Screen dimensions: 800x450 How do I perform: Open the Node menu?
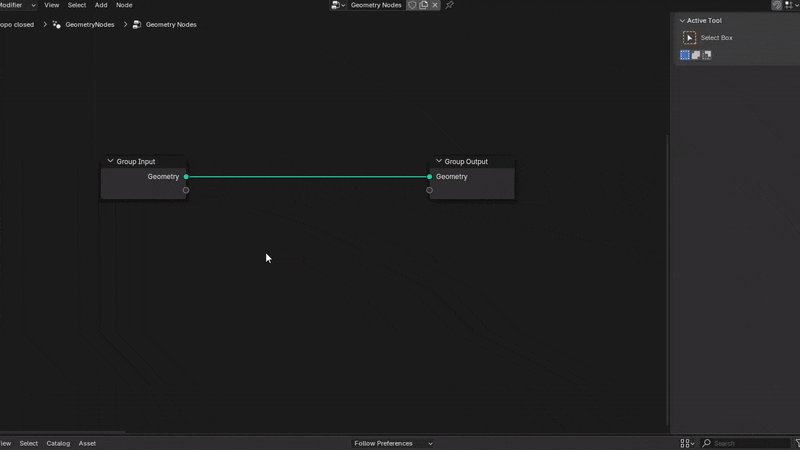pyautogui.click(x=124, y=5)
